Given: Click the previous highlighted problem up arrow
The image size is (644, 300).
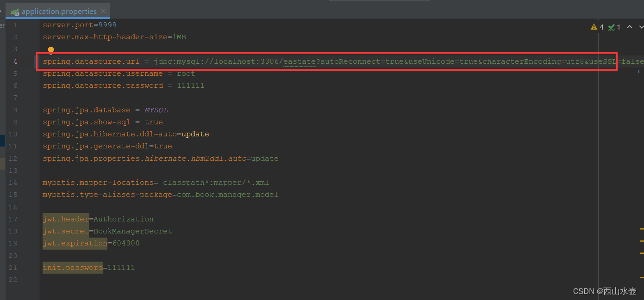Looking at the screenshot, I should pyautogui.click(x=629, y=27).
